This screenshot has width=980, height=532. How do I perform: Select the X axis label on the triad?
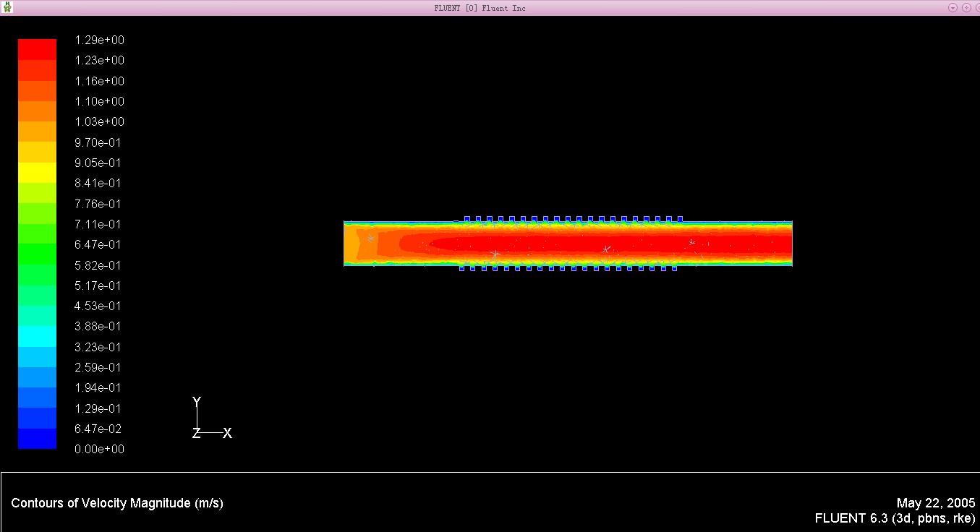tap(227, 433)
